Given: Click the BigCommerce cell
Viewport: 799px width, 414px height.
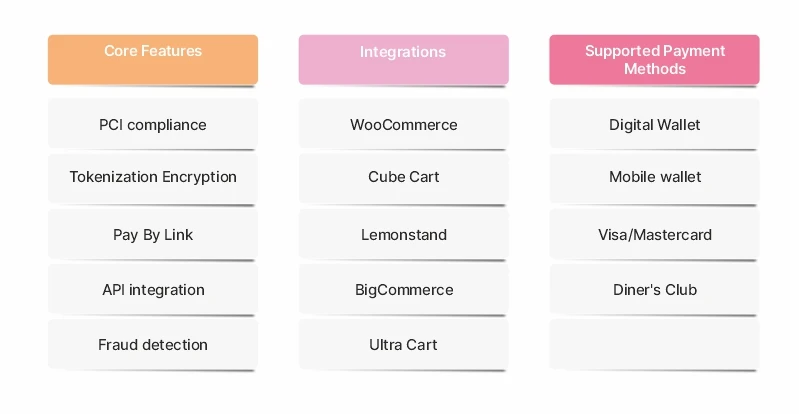Looking at the screenshot, I should click(x=403, y=290).
